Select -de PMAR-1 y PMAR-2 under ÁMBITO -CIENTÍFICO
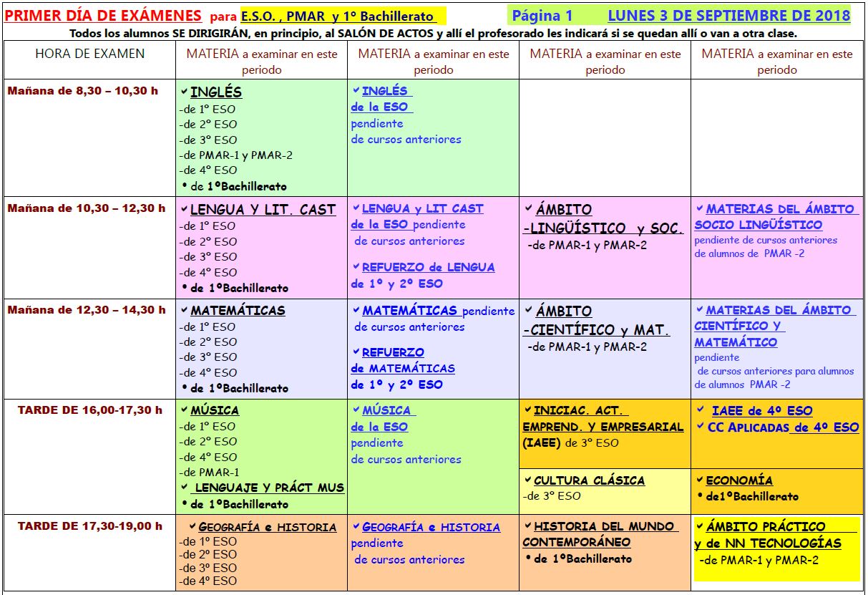Screen dimensions: 868x595 587,347
